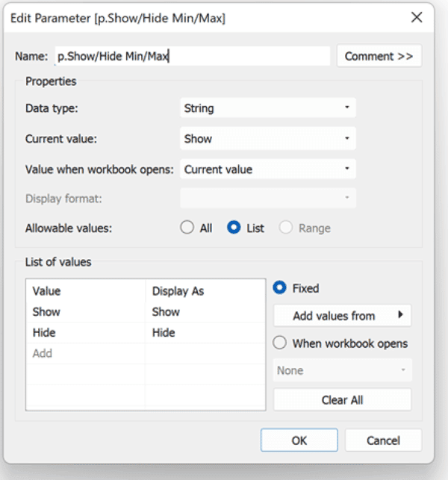The width and height of the screenshot is (448, 480).
Task: Choose the Fixed radio option
Action: coord(281,288)
